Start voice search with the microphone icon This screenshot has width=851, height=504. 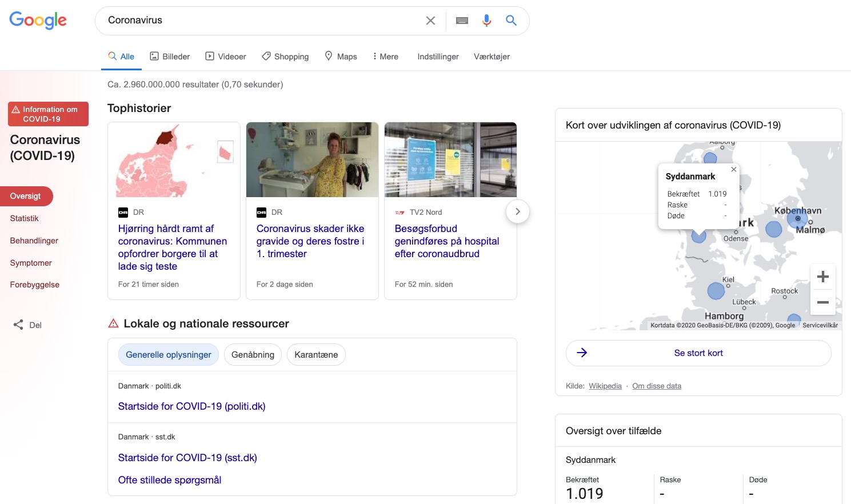[x=486, y=21]
